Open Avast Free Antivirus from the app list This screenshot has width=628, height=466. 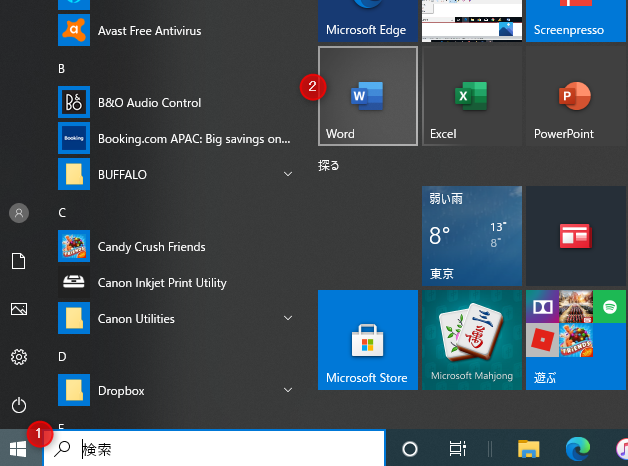[x=149, y=31]
